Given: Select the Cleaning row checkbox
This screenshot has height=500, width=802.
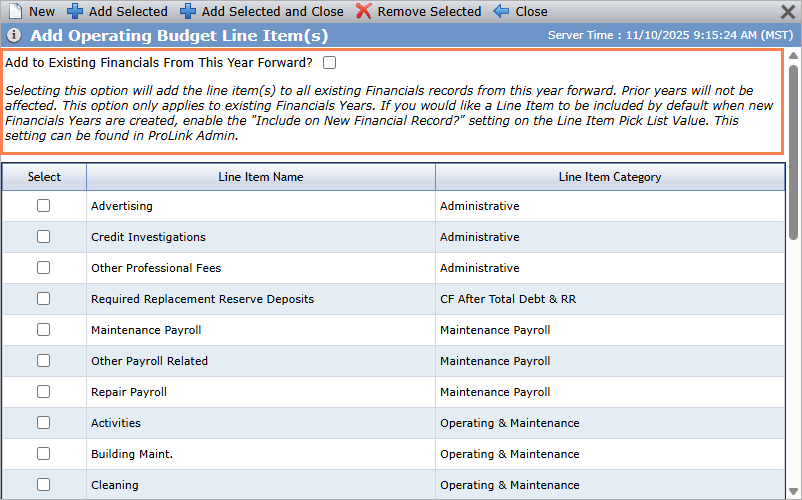Looking at the screenshot, I should tap(43, 485).
